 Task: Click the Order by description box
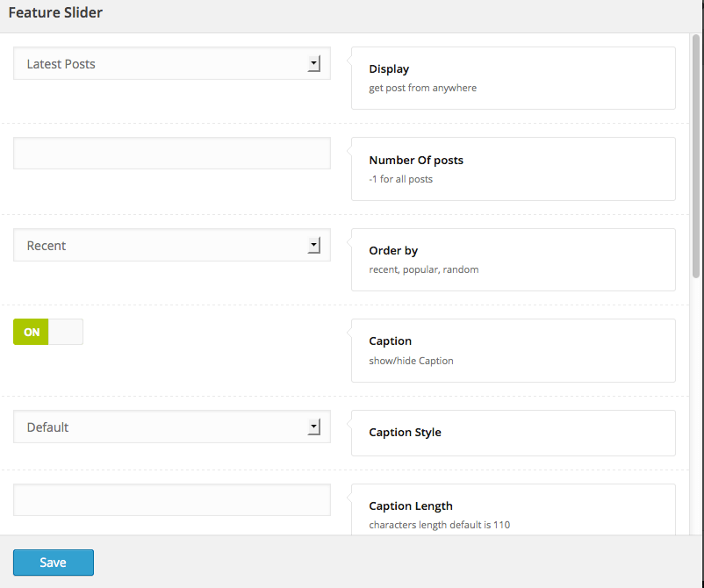[513, 260]
